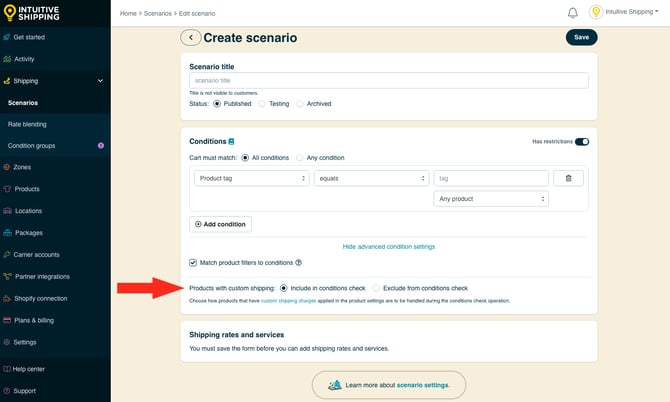The height and width of the screenshot is (402, 670).
Task: Go to Plans & billing page
Action: [34, 320]
